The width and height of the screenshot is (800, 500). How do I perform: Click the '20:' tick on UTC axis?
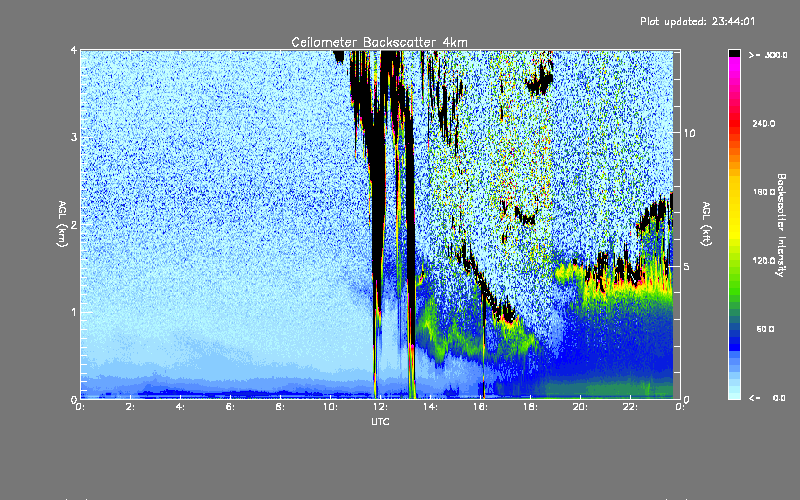[581, 407]
